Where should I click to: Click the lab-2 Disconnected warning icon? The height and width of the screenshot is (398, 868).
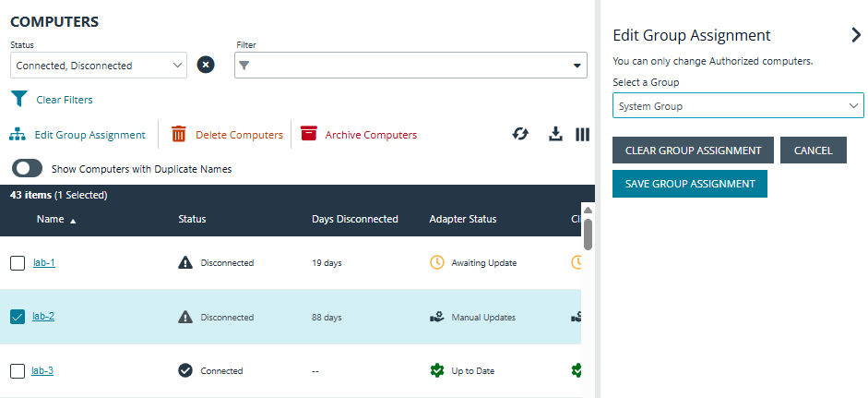(x=185, y=317)
